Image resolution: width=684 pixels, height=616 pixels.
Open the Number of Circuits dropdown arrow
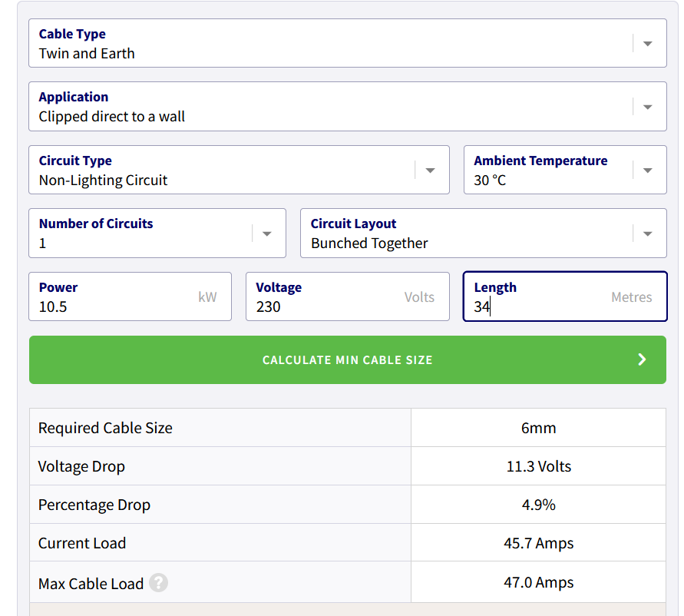coord(266,233)
